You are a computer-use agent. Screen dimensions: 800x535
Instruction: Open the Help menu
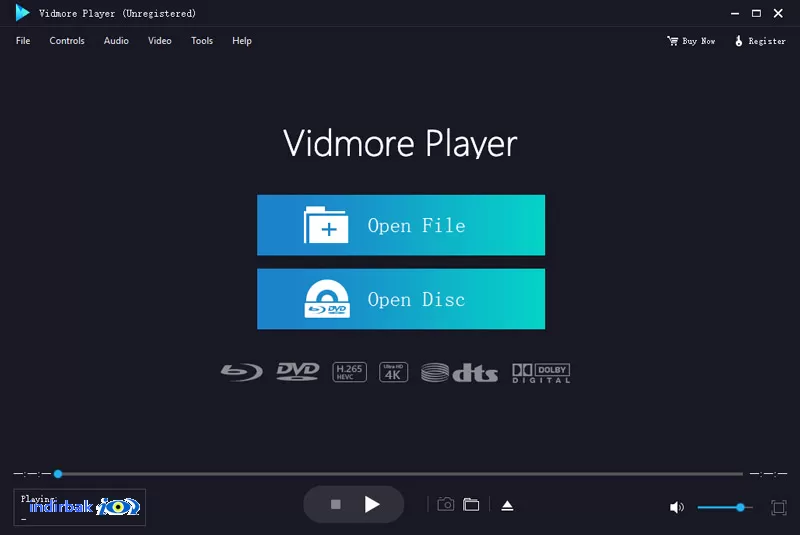click(242, 41)
